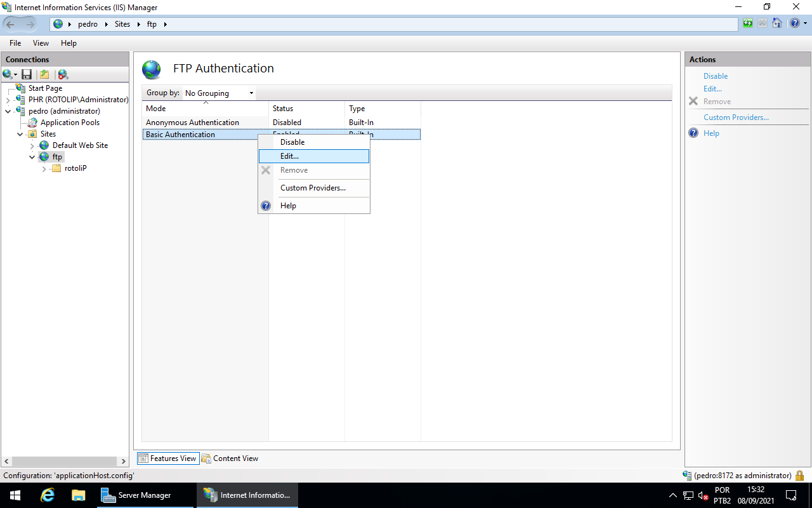
Task: Click the Delete Connection globe icon
Action: (x=63, y=74)
